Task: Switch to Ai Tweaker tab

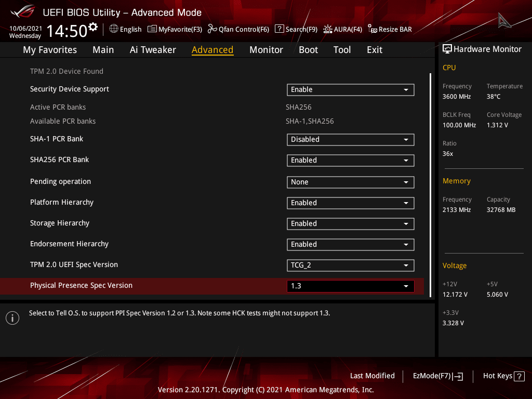Action: 153,50
